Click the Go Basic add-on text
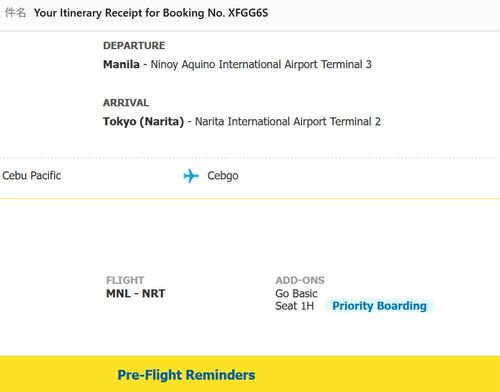 tap(296, 294)
